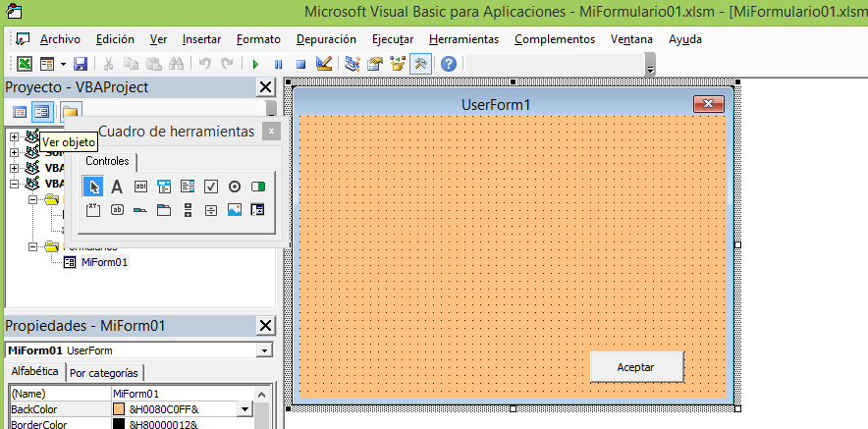Select the SpinButton tool in the toolbox
This screenshot has width=868, height=429.
pyautogui.click(x=211, y=210)
